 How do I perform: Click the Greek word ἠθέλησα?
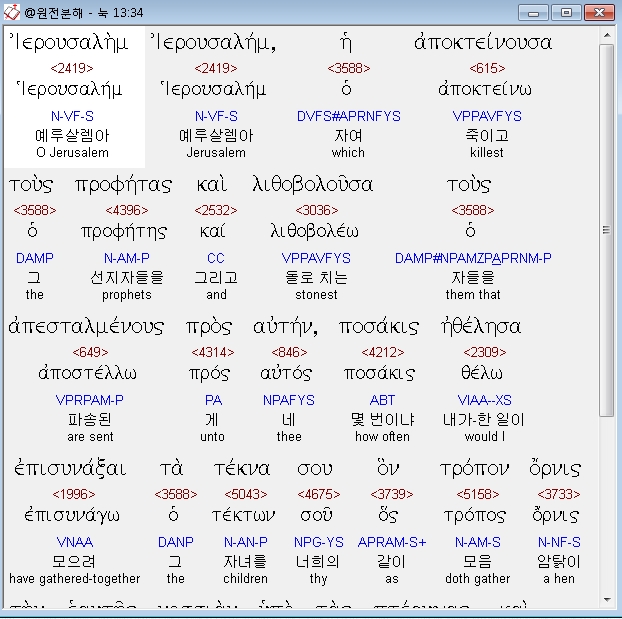(x=481, y=327)
